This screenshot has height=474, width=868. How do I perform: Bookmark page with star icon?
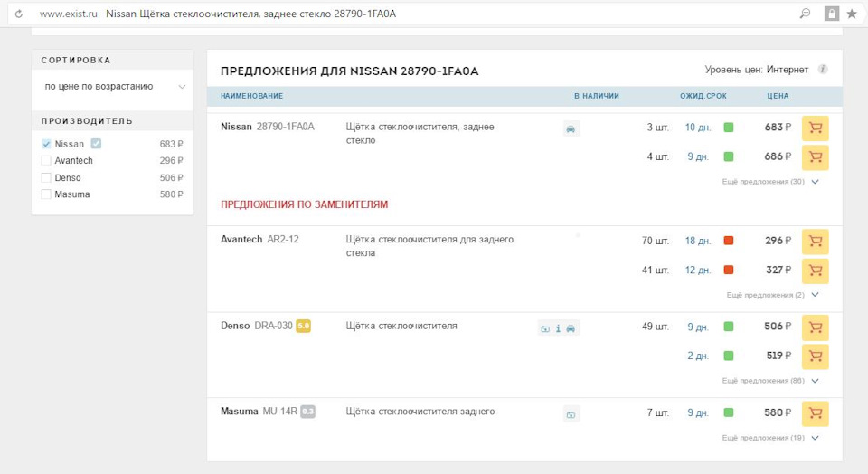pyautogui.click(x=852, y=14)
